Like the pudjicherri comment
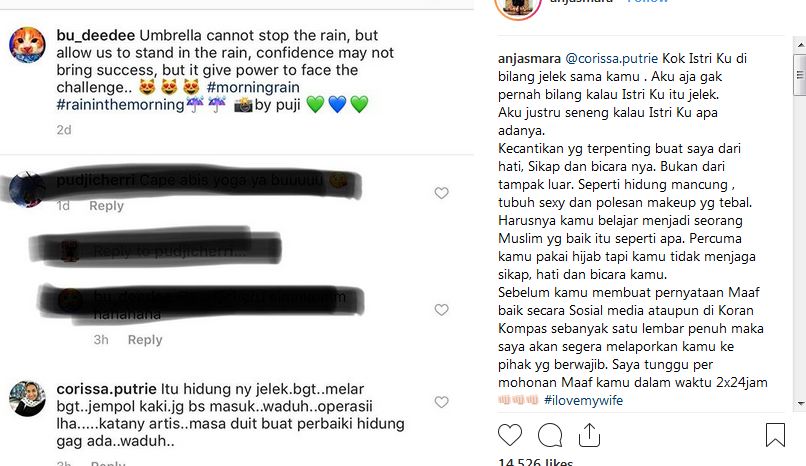Image resolution: width=806 pixels, height=466 pixels. coord(441,193)
